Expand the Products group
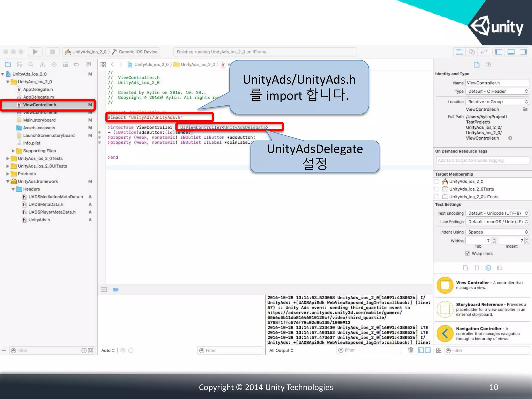Viewport: 532px width, 399px height. tap(8, 174)
